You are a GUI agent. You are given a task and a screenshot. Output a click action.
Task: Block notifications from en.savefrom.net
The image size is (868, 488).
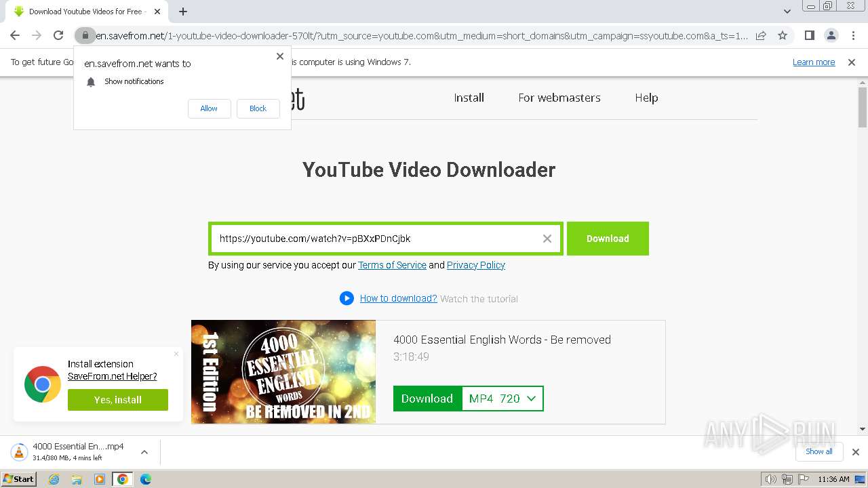258,108
